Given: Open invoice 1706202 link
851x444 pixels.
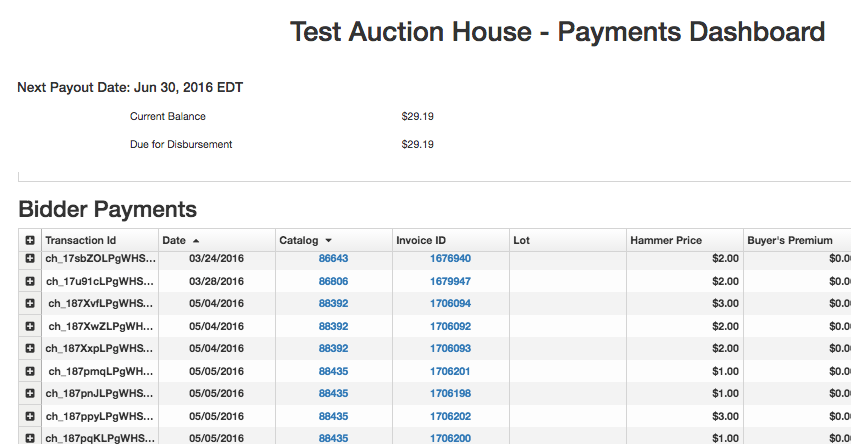Looking at the screenshot, I should 450,416.
